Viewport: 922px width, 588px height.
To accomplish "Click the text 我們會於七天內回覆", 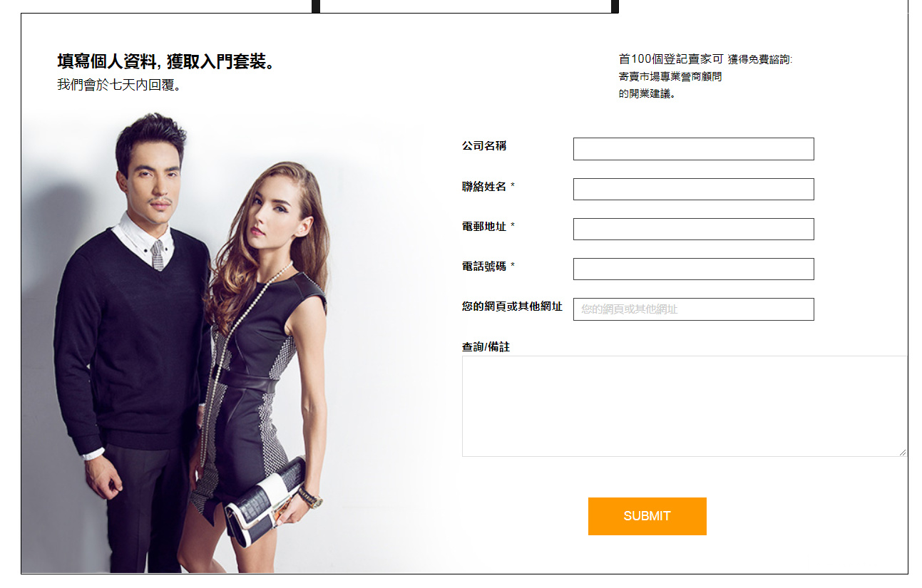I will pos(119,85).
